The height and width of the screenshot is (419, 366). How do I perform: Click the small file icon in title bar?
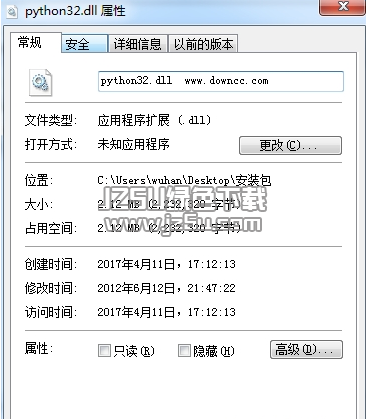(13, 12)
